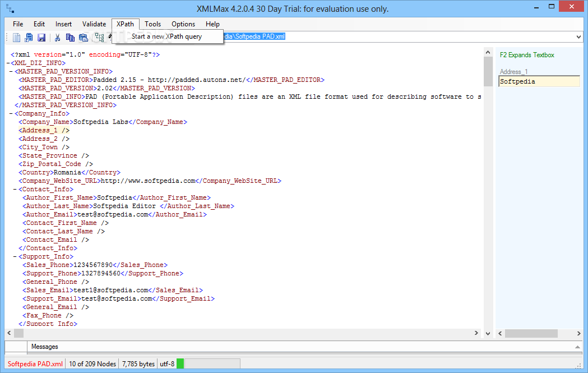Select the State_Province element line
This screenshot has width=588, height=373.
tap(54, 155)
